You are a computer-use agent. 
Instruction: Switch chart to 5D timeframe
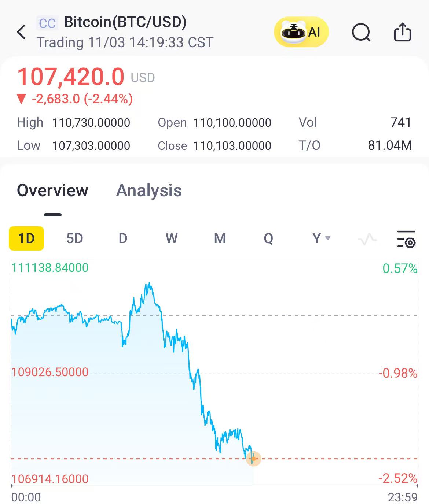tap(75, 238)
